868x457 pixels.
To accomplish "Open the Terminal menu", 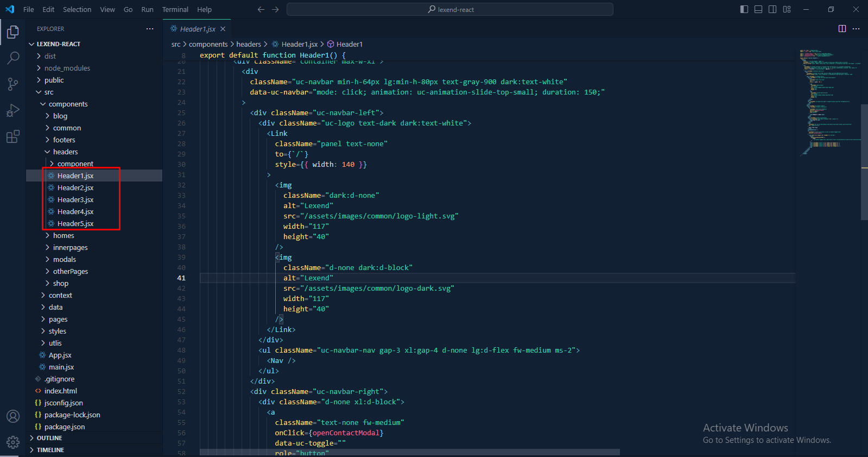I will pyautogui.click(x=175, y=9).
